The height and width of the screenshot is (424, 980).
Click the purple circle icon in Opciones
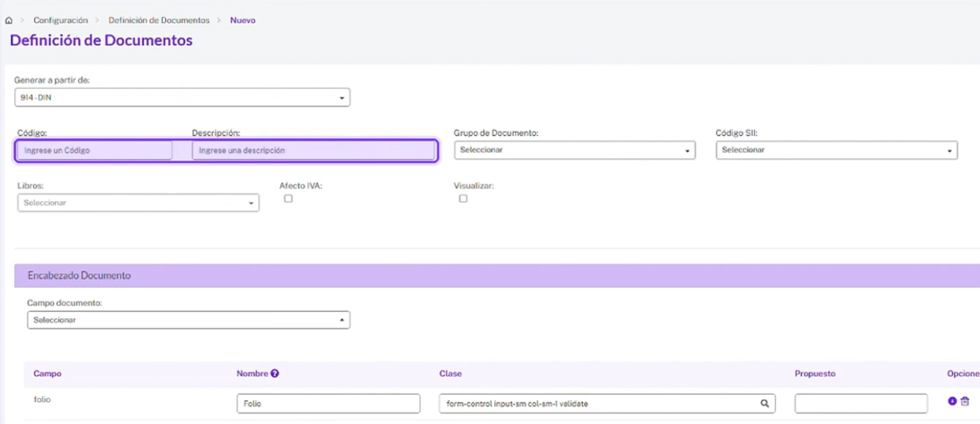point(952,401)
